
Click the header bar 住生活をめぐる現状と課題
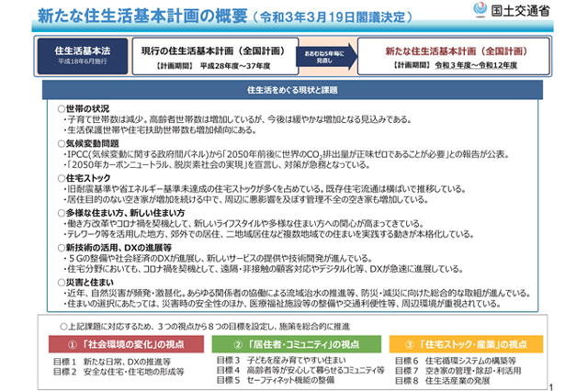[292, 90]
